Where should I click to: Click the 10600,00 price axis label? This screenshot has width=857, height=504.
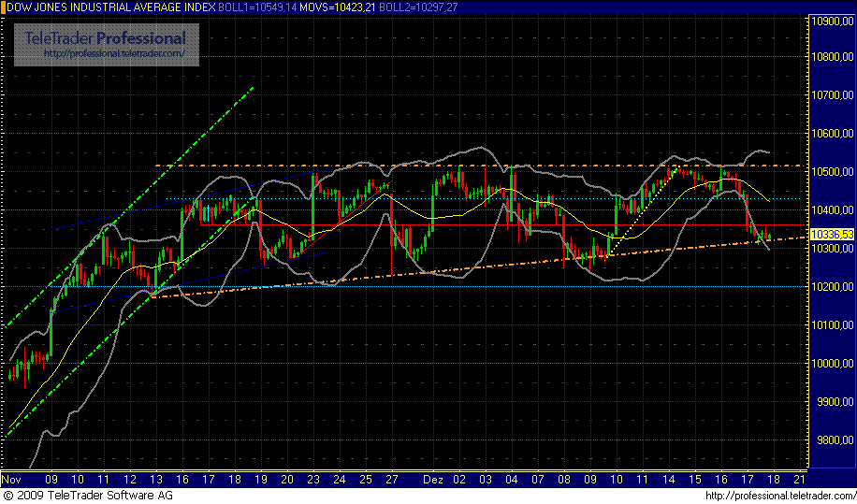click(833, 133)
